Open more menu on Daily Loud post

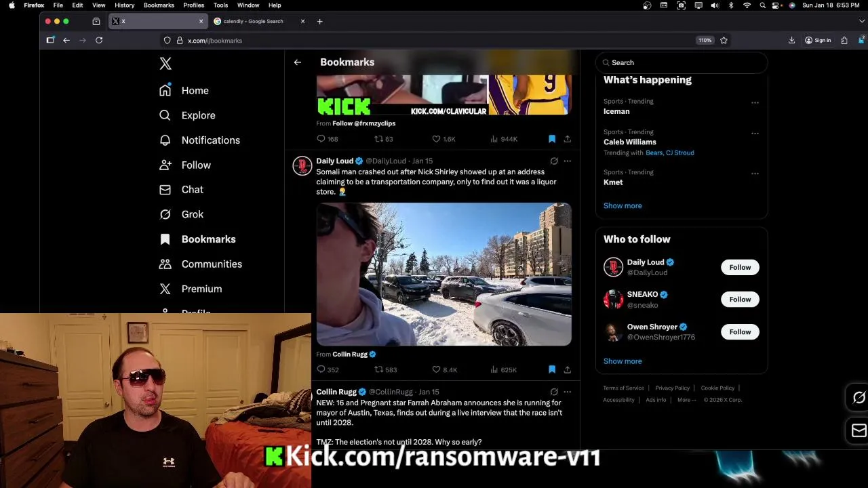(x=568, y=161)
